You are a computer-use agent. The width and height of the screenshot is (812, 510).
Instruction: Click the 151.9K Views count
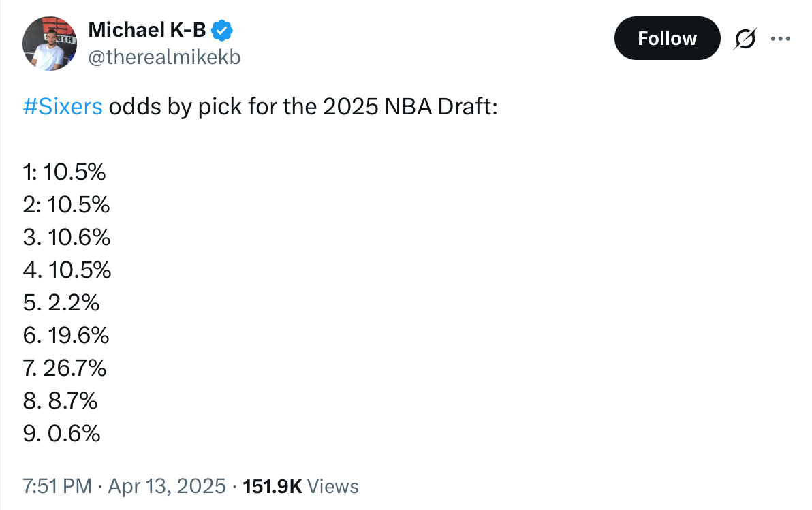click(x=300, y=486)
